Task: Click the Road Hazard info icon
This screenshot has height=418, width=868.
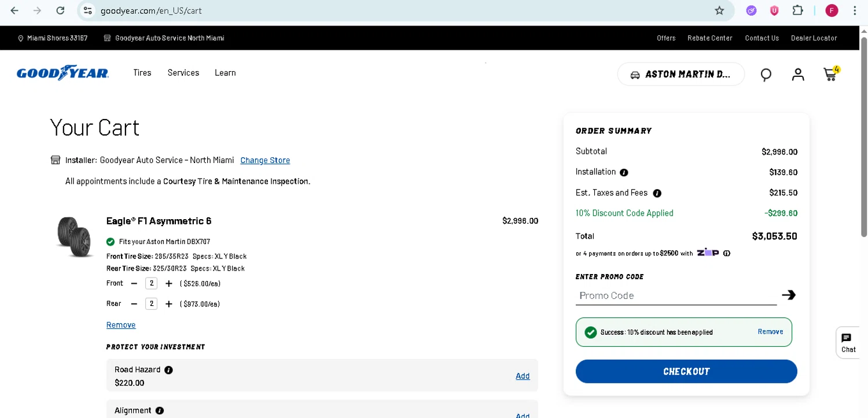Action: click(x=168, y=370)
